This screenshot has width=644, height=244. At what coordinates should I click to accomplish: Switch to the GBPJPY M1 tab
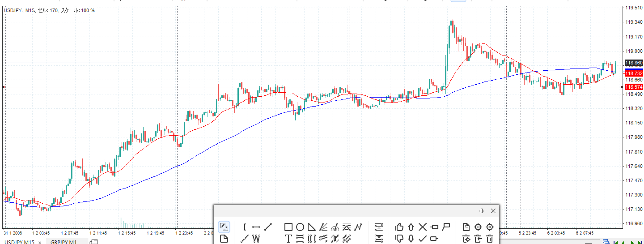tap(63, 242)
